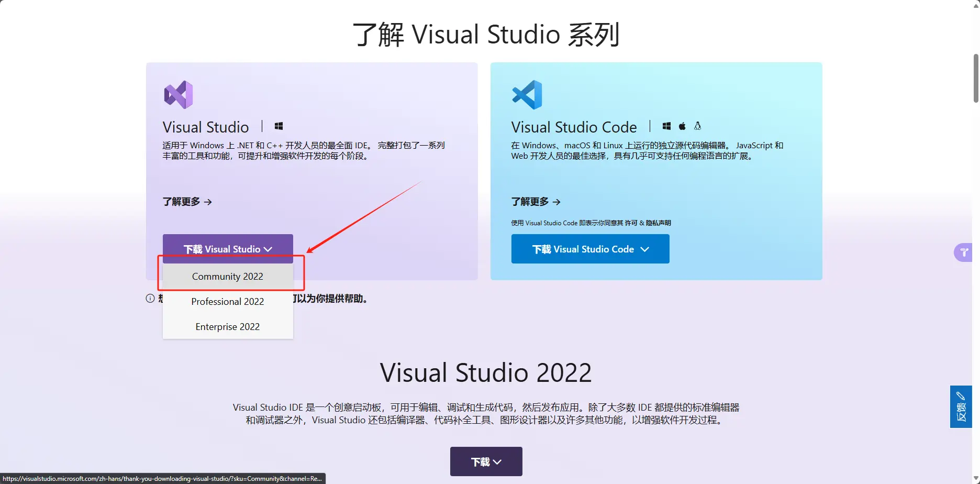Select Community 2022 from the download menu
The height and width of the screenshot is (484, 980).
(228, 277)
